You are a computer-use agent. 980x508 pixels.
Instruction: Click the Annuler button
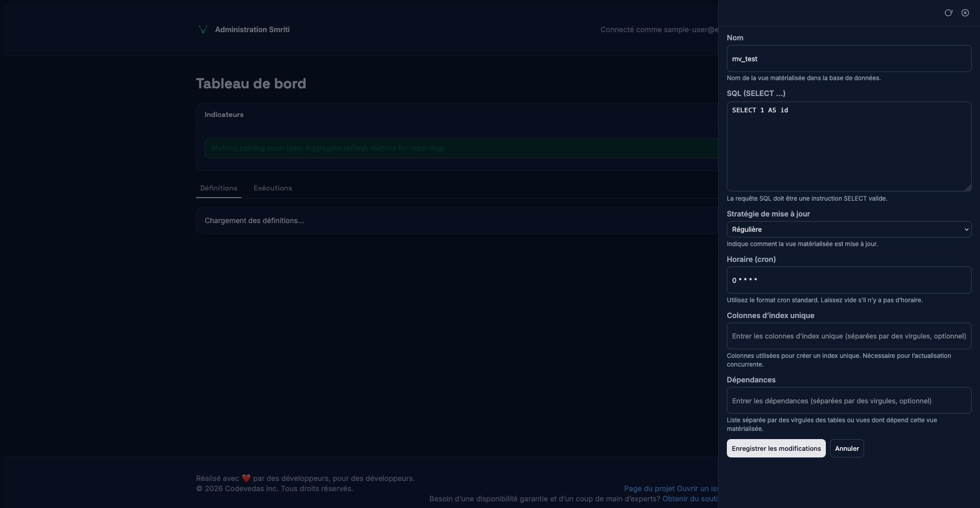tap(847, 448)
